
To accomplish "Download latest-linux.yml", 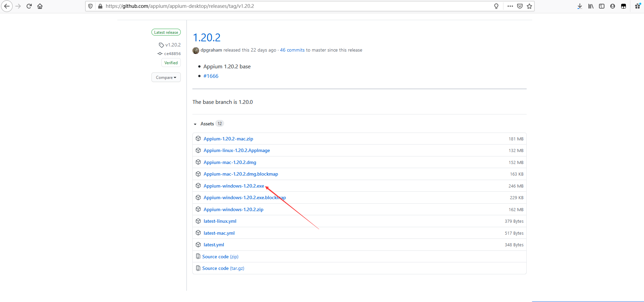I will pos(220,221).
